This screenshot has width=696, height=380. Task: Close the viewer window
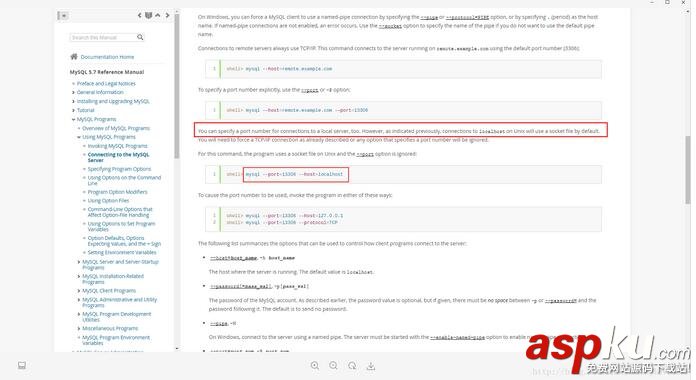[x=684, y=2]
